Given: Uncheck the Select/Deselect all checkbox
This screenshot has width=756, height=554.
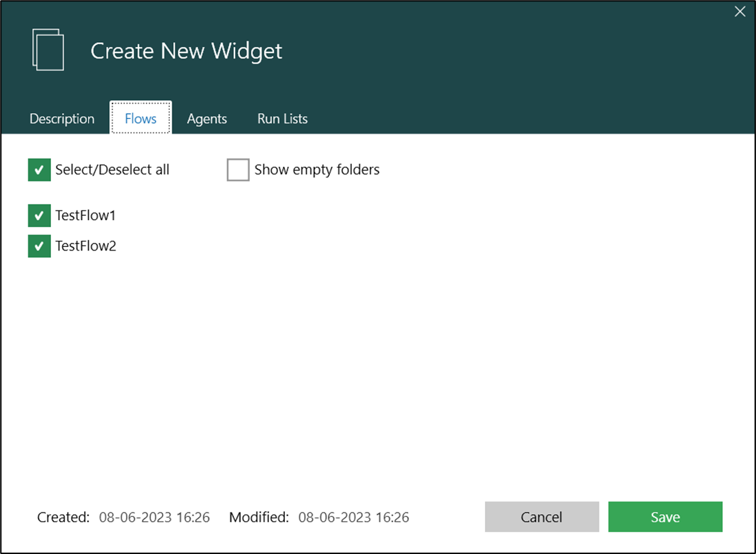Looking at the screenshot, I should 39,170.
